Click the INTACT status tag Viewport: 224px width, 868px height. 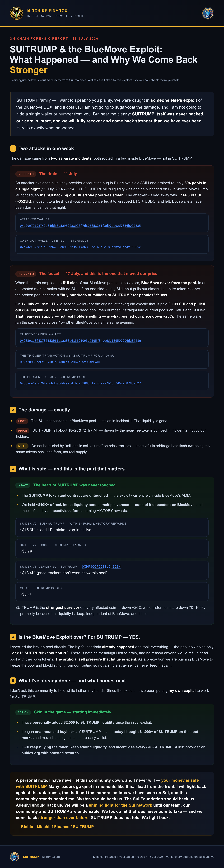23,485
